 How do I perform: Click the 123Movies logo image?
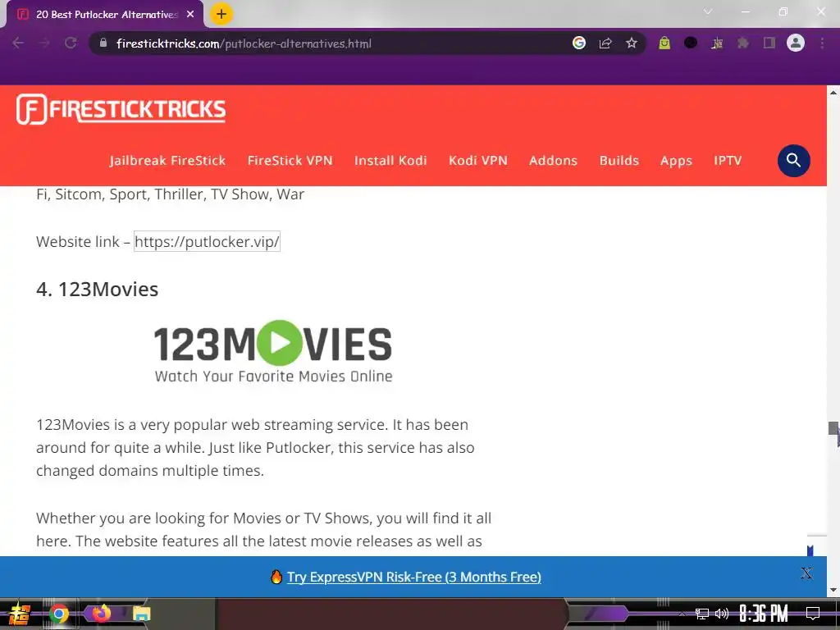pyautogui.click(x=273, y=351)
